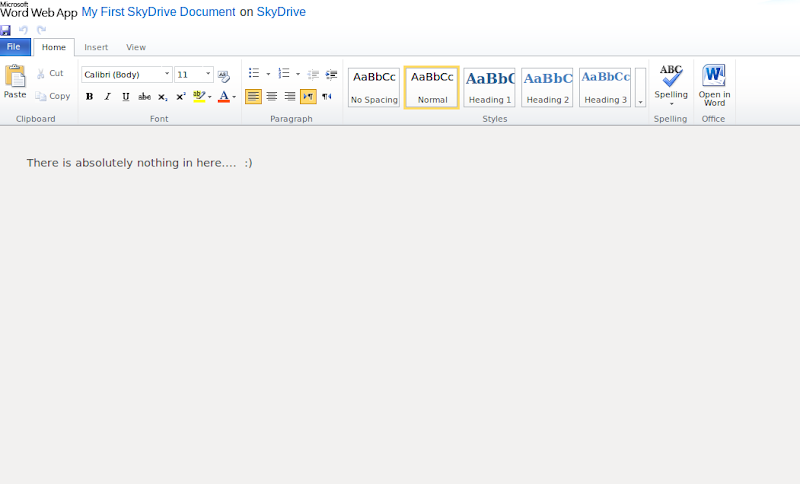Screen dimensions: 800x484
Task: Open the font color dropdown arrow
Action: point(234,97)
